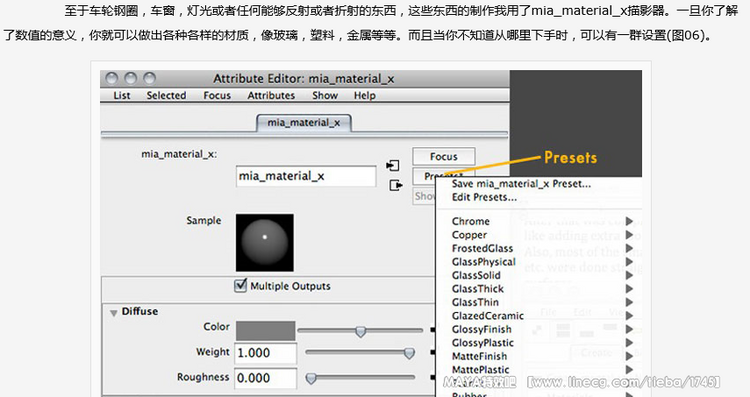Image resolution: width=750 pixels, height=397 pixels.
Task: Expand the GlazedCeramic submenu arrow
Action: click(x=629, y=315)
